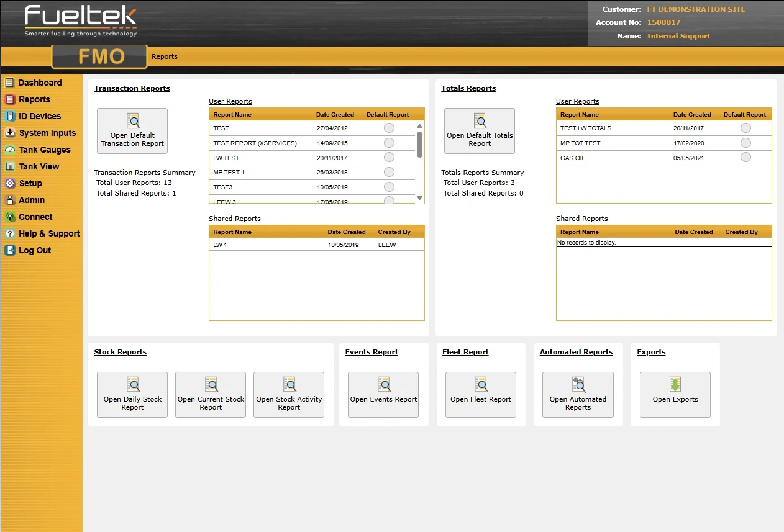Open Events Report
Image resolution: width=784 pixels, height=532 pixels.
[x=383, y=395]
